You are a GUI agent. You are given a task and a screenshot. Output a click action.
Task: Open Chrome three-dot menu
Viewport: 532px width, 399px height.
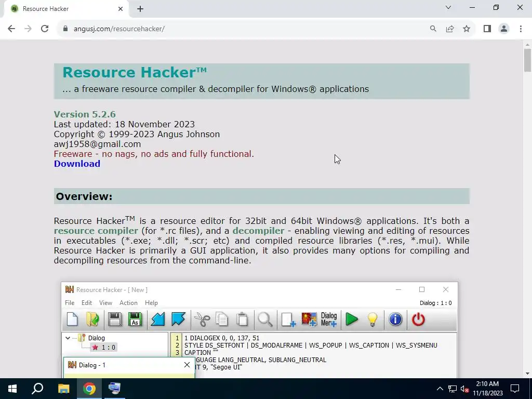point(521,29)
